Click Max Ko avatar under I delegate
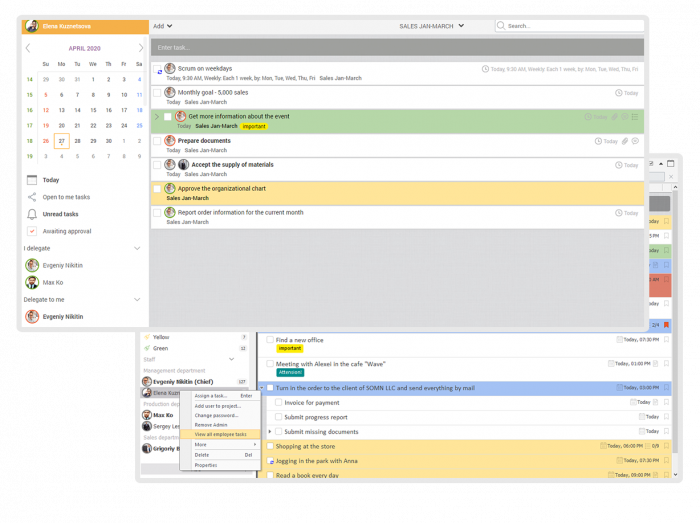 click(32, 282)
